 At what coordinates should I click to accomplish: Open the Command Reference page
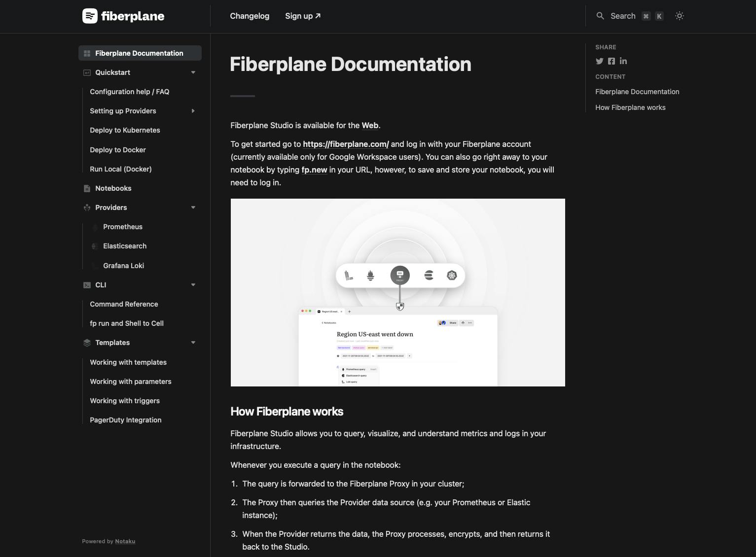pos(124,304)
